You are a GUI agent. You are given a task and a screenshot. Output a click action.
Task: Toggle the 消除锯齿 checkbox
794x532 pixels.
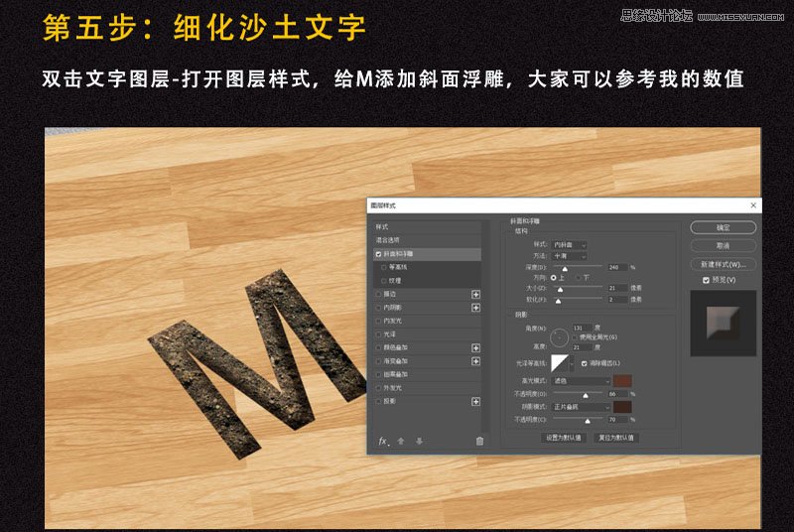point(584,363)
